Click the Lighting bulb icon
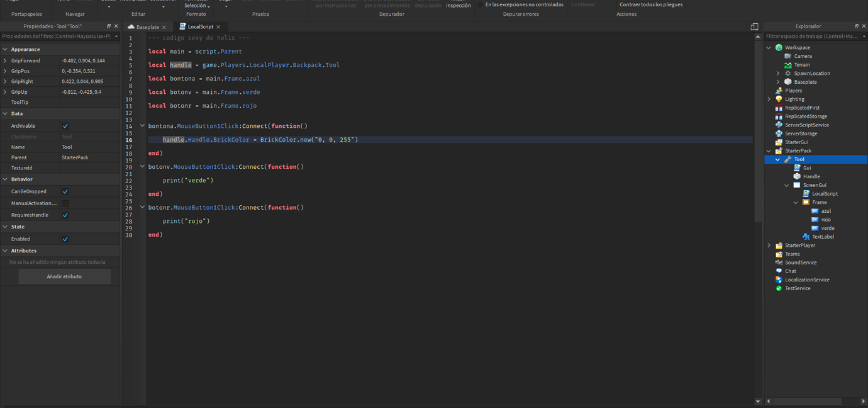Image resolution: width=868 pixels, height=408 pixels. (779, 99)
